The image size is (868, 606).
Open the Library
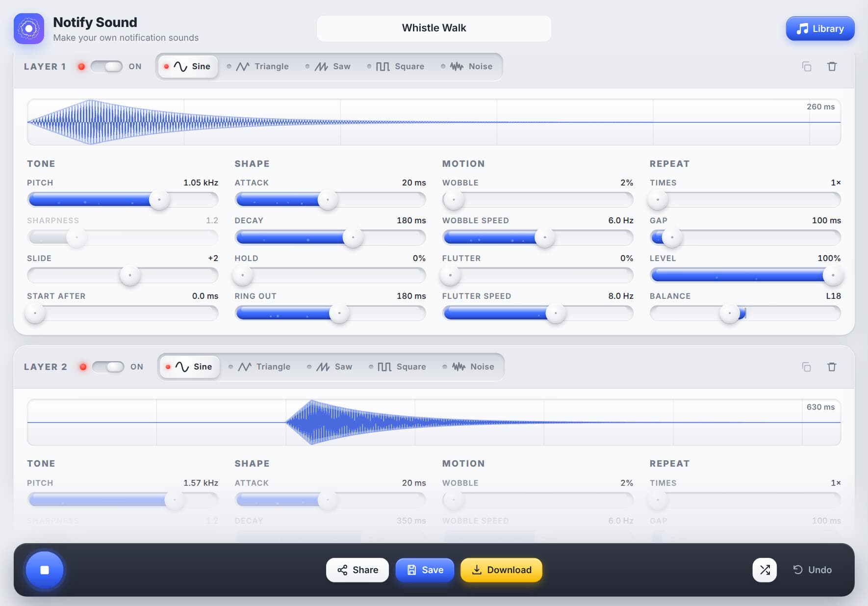[x=820, y=28]
